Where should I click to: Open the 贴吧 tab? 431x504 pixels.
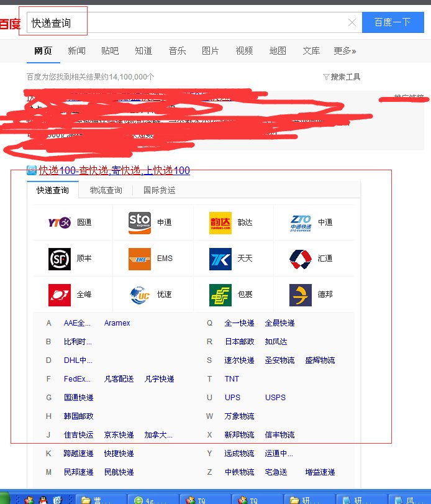point(110,51)
